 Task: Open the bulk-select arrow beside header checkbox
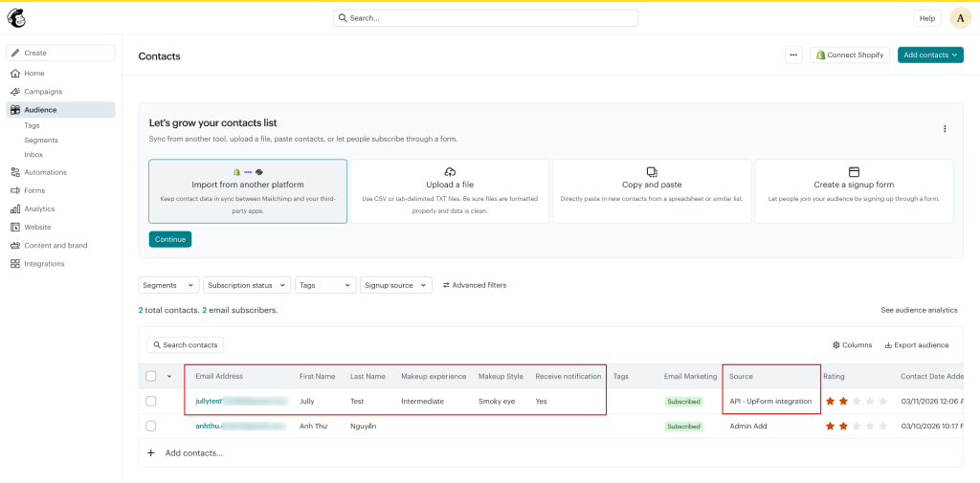coord(168,376)
